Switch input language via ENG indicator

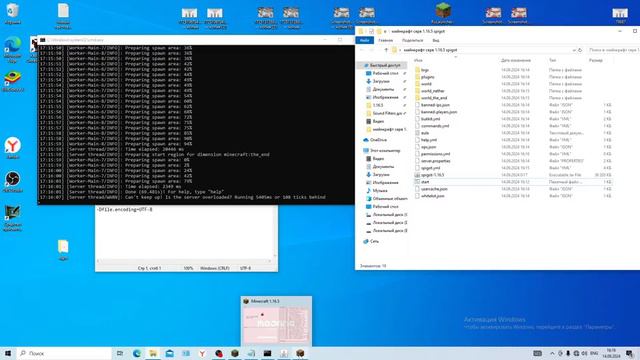pos(594,353)
